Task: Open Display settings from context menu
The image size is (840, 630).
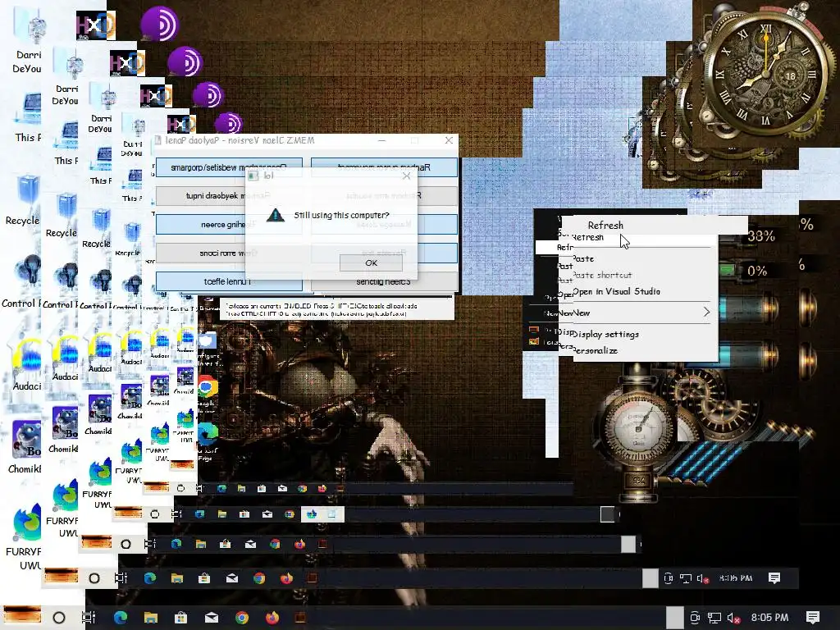Action: tap(645, 335)
